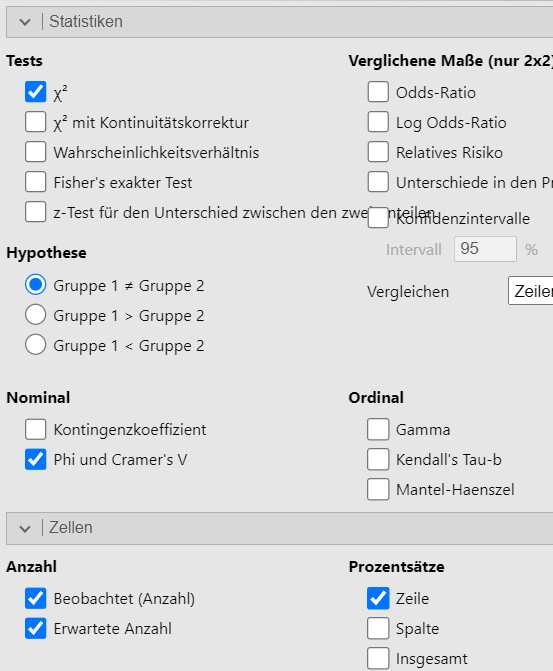Select Gruppe 1 < Gruppe 2 hypothesis

click(x=36, y=345)
